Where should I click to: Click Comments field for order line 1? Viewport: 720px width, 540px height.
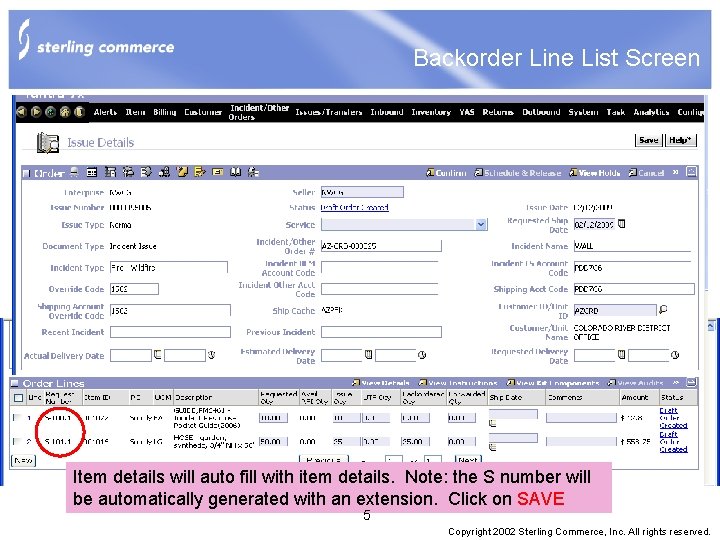[581, 417]
